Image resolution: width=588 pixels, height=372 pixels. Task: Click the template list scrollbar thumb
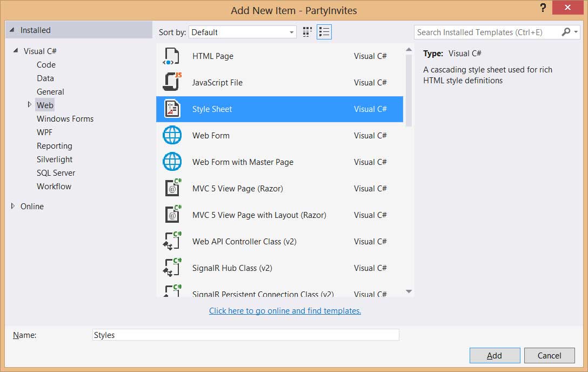(x=409, y=90)
